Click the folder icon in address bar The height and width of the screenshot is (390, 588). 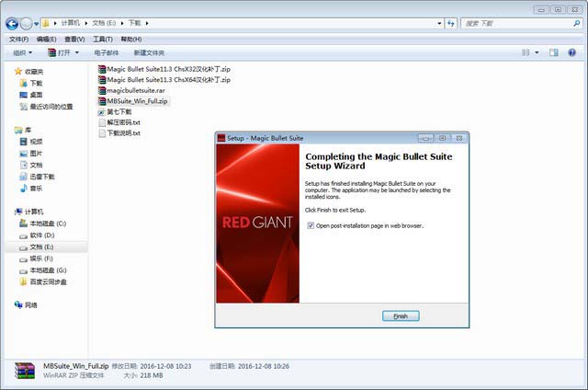click(x=46, y=23)
